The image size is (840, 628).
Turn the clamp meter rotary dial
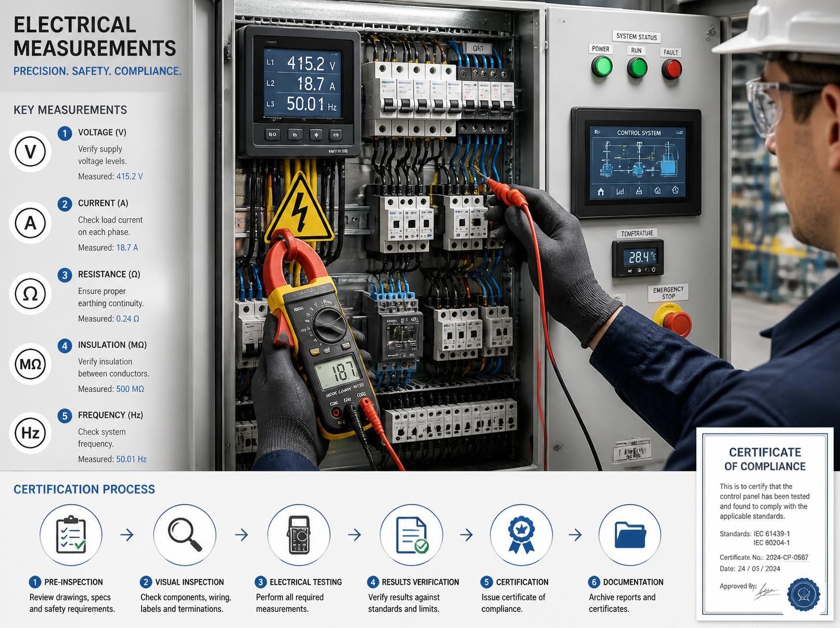[329, 324]
